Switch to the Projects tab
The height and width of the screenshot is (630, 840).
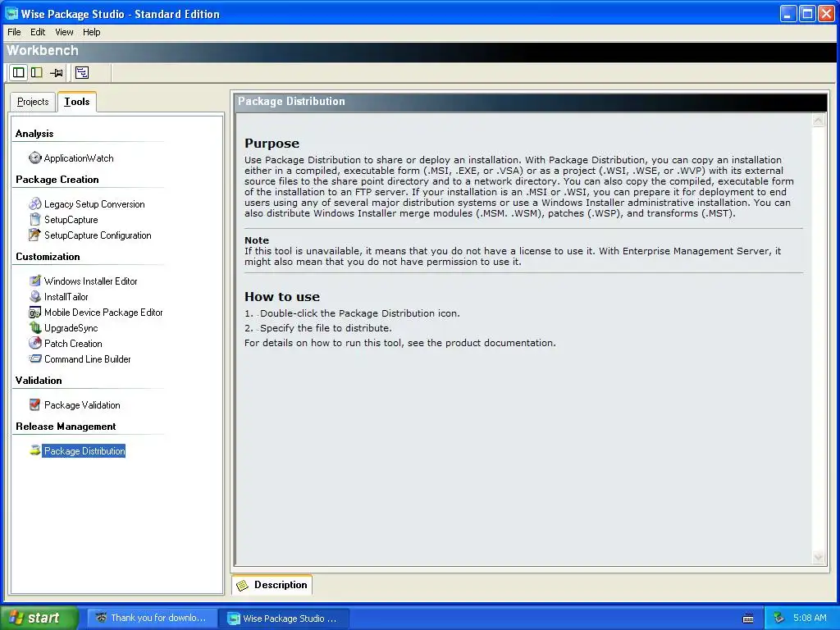click(33, 102)
